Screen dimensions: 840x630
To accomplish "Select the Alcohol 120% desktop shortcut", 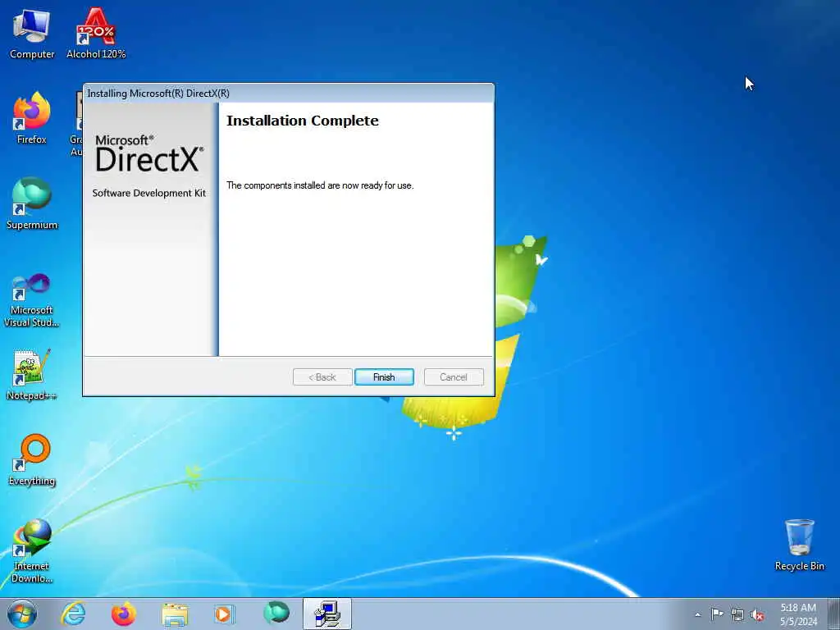I will coord(96,33).
